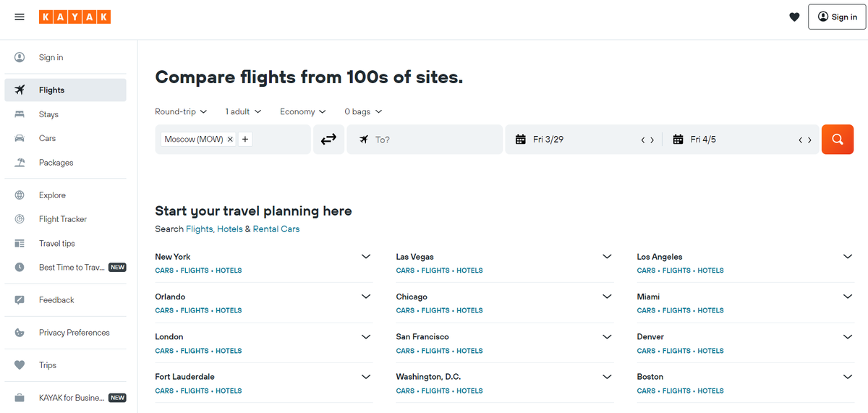
Task: Open Flight Tracker from sidebar
Action: (63, 219)
